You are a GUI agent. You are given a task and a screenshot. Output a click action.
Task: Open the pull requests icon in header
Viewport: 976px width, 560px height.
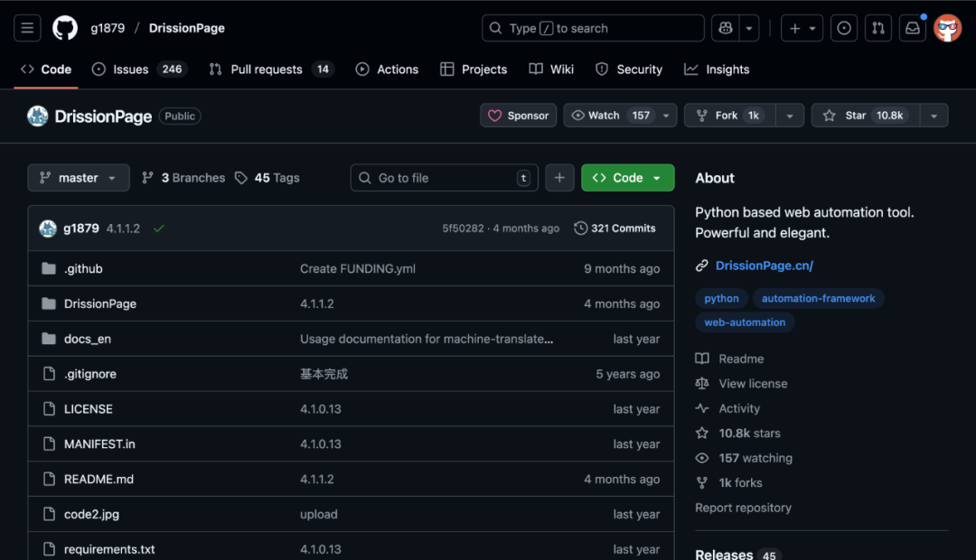point(877,28)
